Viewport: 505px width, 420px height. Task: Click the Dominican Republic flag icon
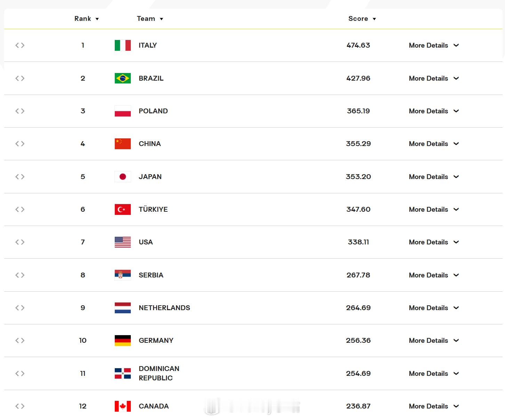click(123, 373)
